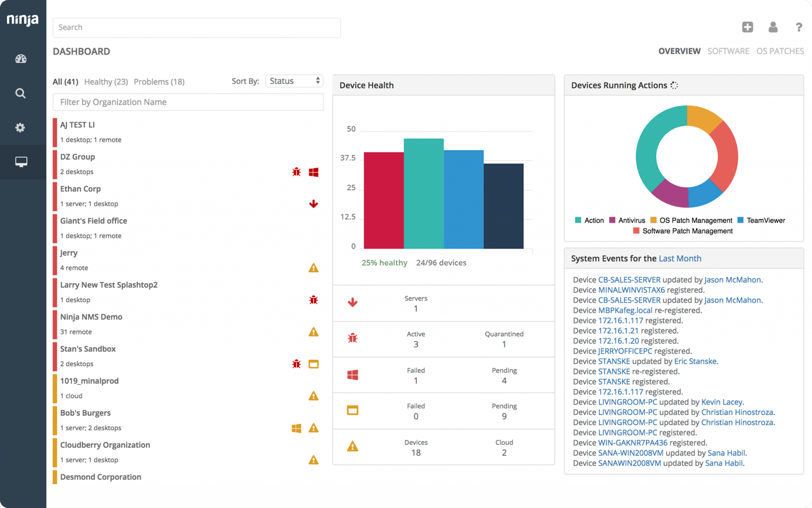Open the user profile icon
The height and width of the screenshot is (508, 812).
click(773, 27)
